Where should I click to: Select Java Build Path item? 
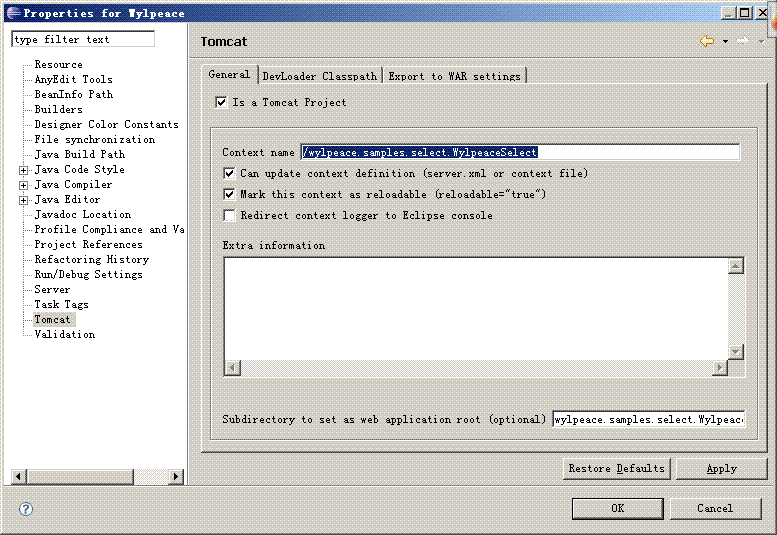[80, 155]
